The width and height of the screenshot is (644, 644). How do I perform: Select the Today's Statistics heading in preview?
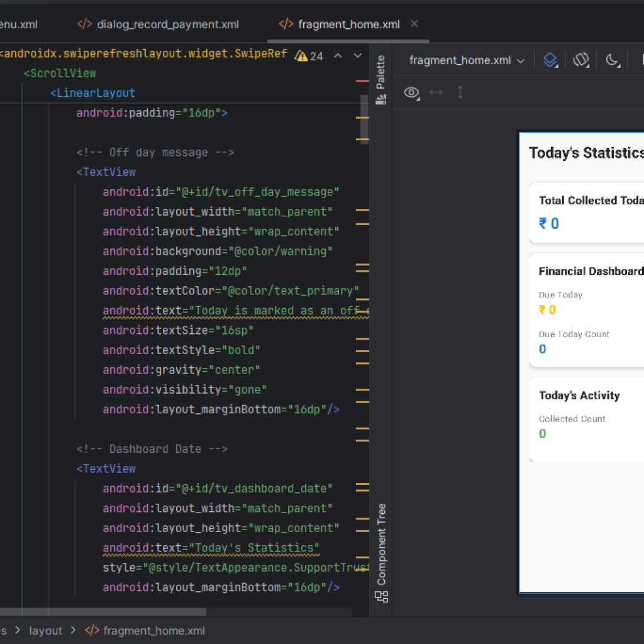586,153
